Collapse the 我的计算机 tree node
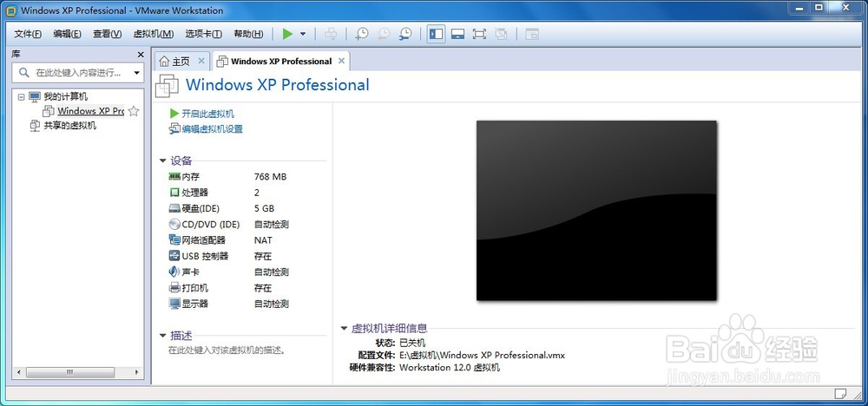 (21, 97)
